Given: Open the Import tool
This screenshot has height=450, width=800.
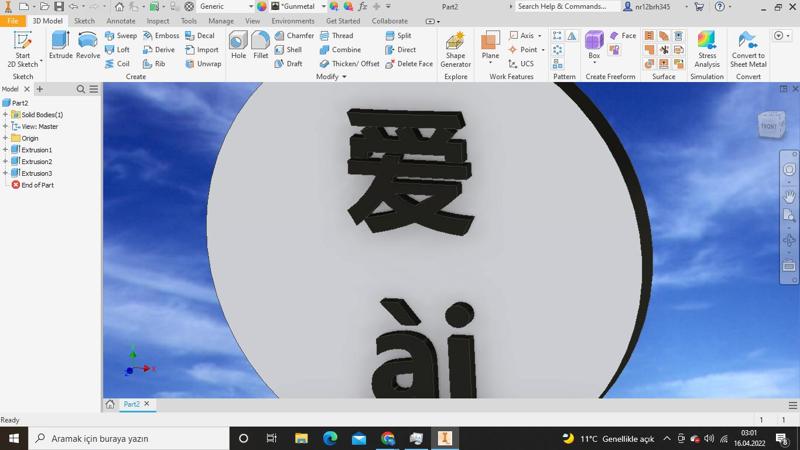Looking at the screenshot, I should pos(202,49).
